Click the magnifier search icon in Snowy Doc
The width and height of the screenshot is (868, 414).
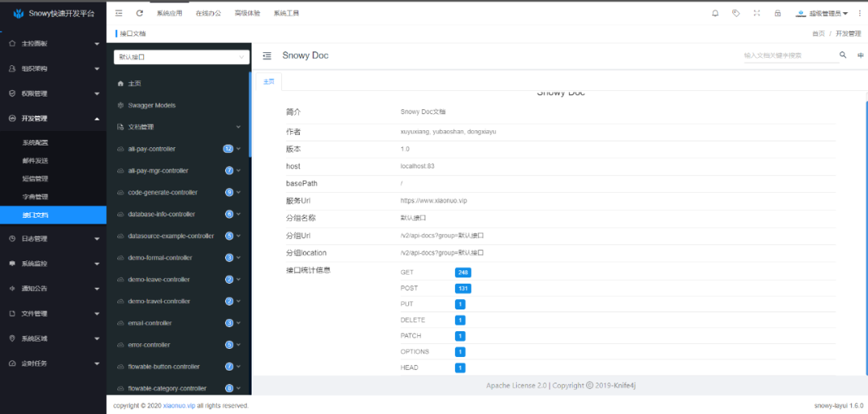click(843, 55)
